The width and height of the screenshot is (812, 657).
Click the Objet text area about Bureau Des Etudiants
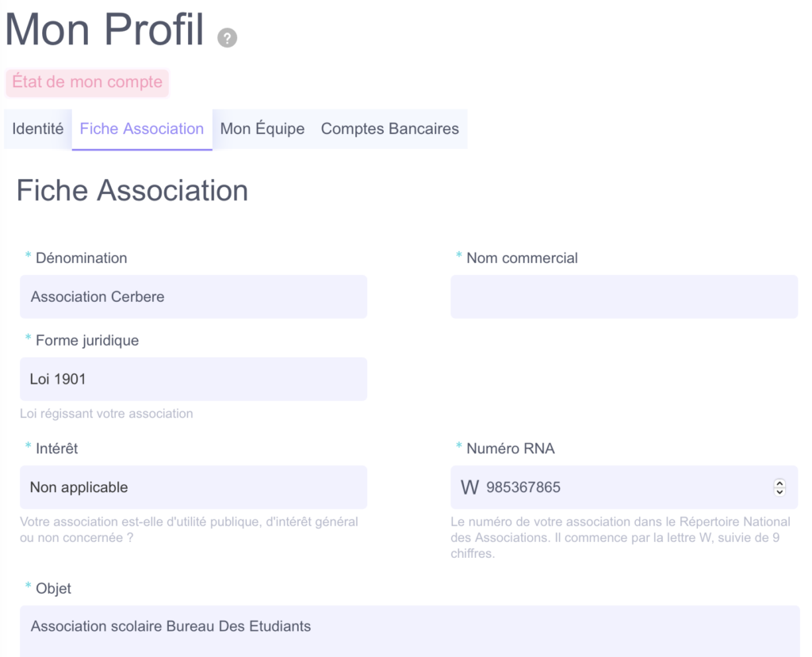[x=410, y=631]
